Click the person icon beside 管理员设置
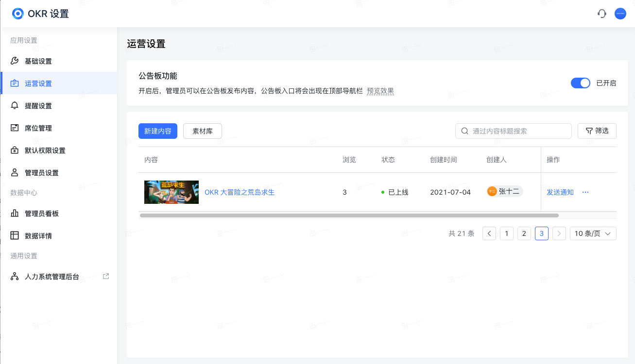 click(x=15, y=173)
